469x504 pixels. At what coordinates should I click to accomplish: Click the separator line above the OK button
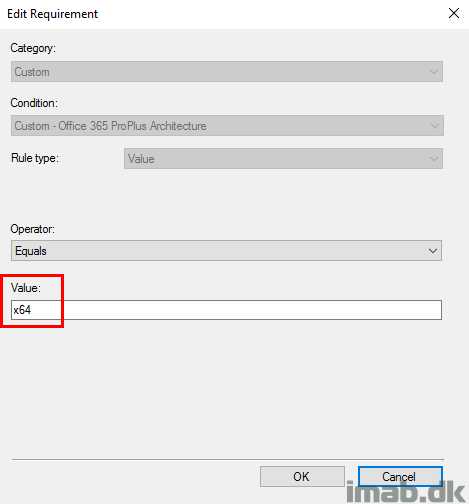click(x=227, y=460)
